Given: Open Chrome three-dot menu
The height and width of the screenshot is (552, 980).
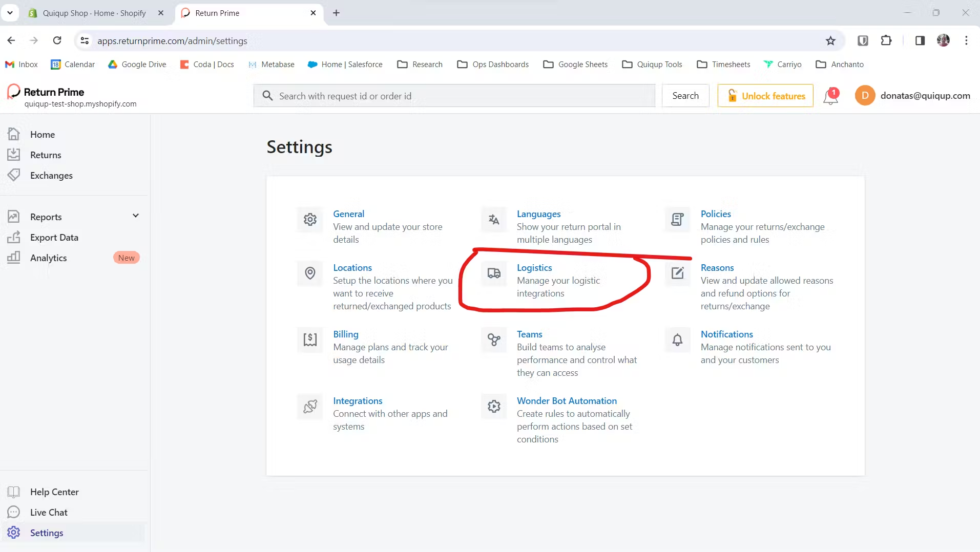Looking at the screenshot, I should point(966,40).
